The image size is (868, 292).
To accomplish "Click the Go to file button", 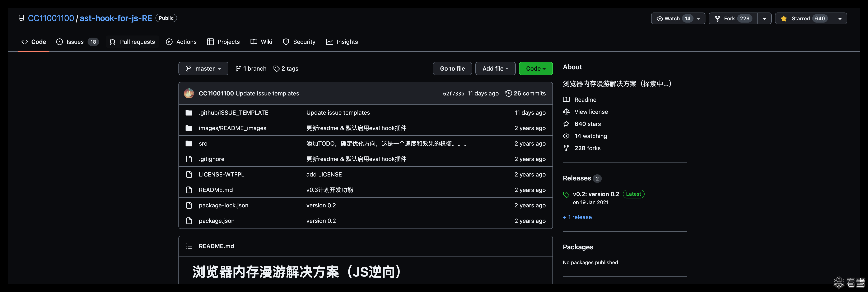I will tap(452, 68).
